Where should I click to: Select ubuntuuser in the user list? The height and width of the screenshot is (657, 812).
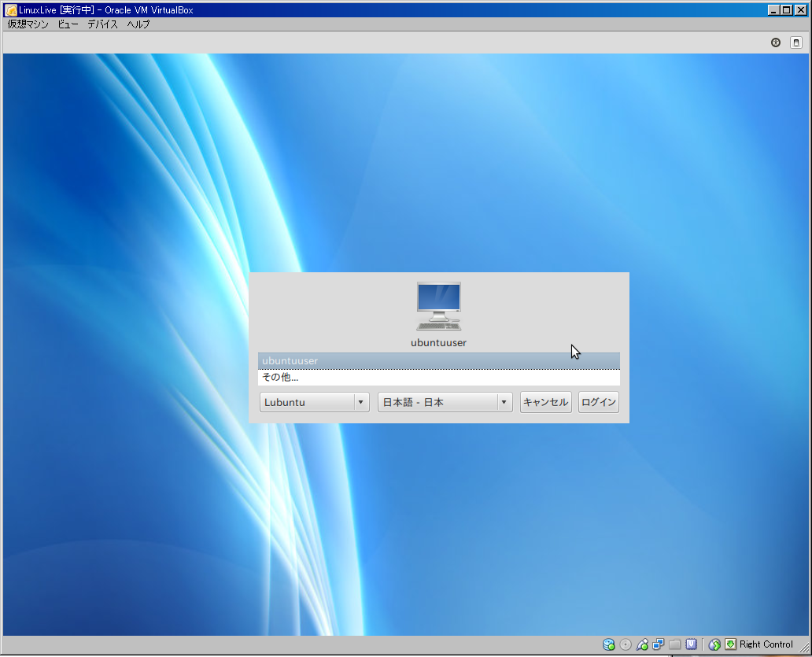coord(438,361)
